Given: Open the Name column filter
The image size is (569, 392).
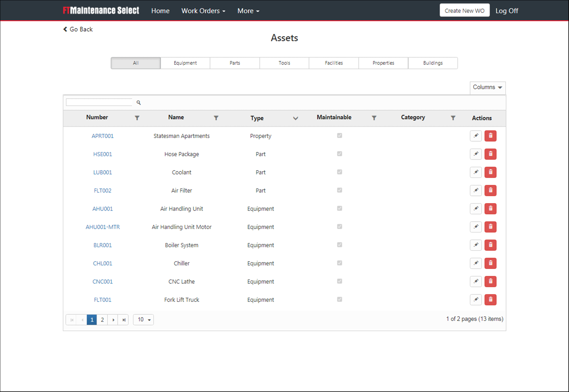Looking at the screenshot, I should point(216,118).
